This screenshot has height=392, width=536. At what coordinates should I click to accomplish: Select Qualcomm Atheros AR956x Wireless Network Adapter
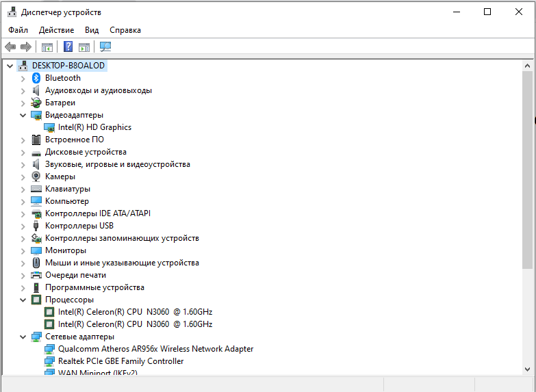click(x=155, y=349)
